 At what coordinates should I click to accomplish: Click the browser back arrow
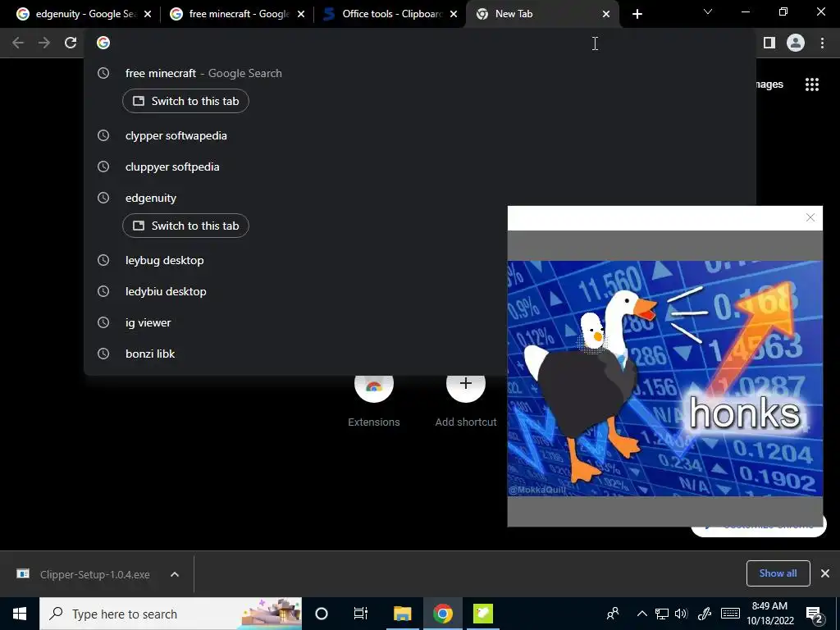18,43
